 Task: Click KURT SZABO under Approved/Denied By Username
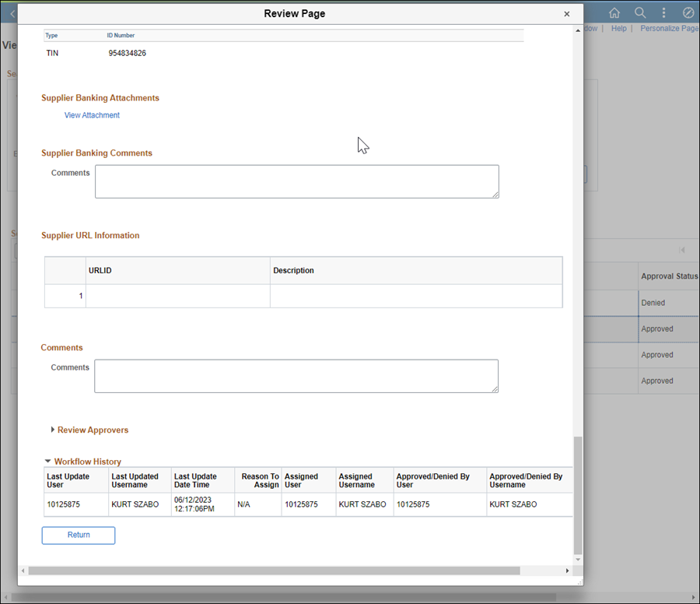pyautogui.click(x=513, y=504)
